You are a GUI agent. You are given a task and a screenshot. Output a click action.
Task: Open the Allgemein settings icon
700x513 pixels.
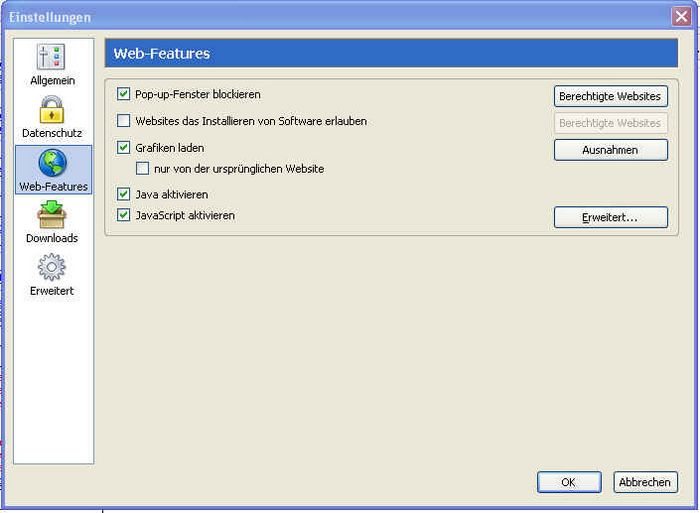pyautogui.click(x=51, y=57)
